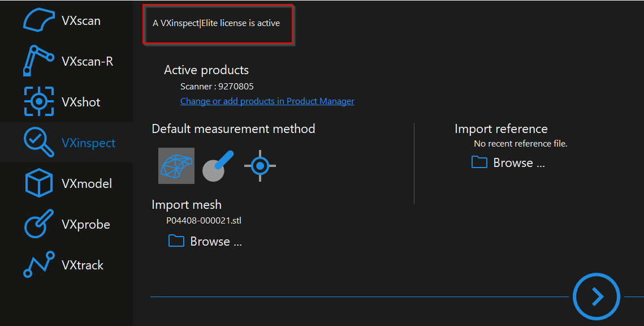Click the VXscan-R robot arm icon
This screenshot has height=326, width=644.
[38, 61]
